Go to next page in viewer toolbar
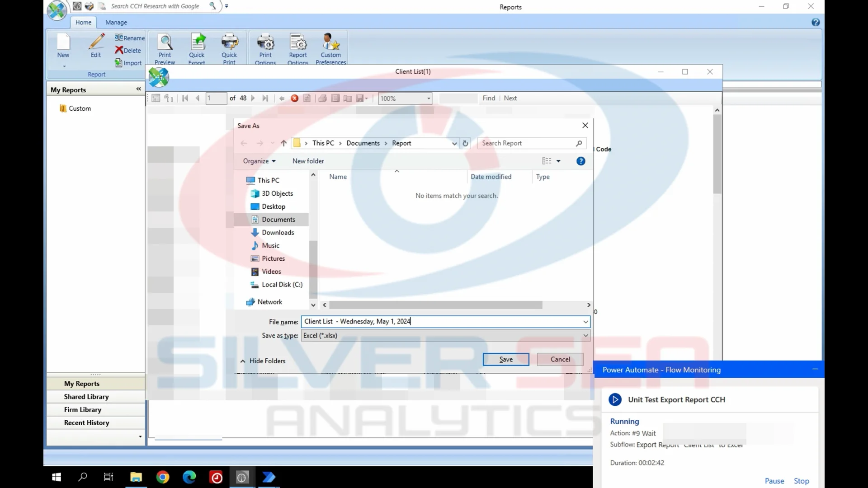Screen dimensions: 868x488 253,98
